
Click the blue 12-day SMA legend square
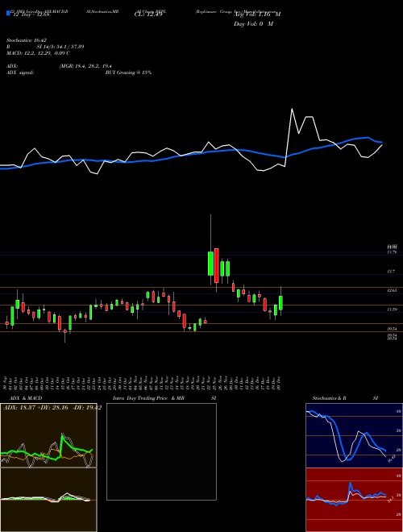coord(9,13)
